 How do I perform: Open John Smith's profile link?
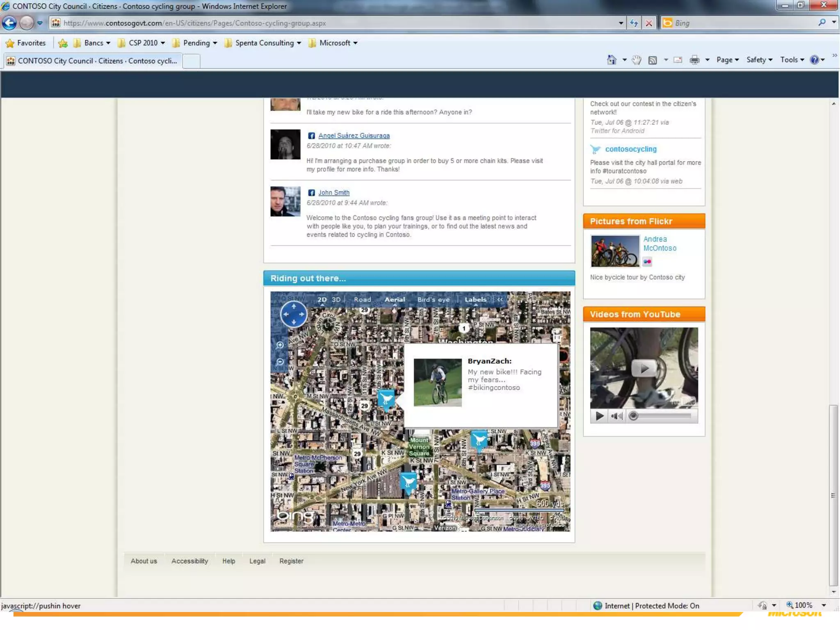tap(334, 193)
